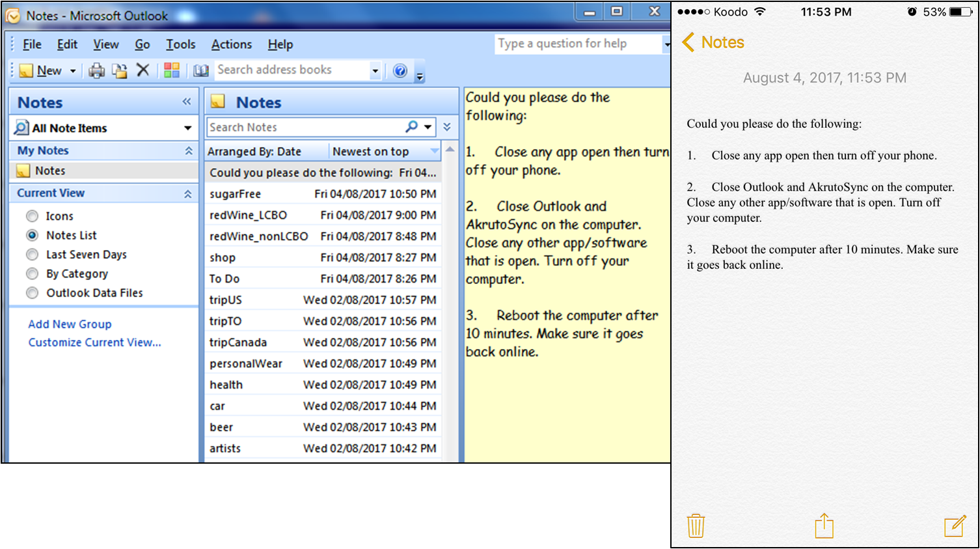Click the Arranged By: Date header

click(267, 152)
